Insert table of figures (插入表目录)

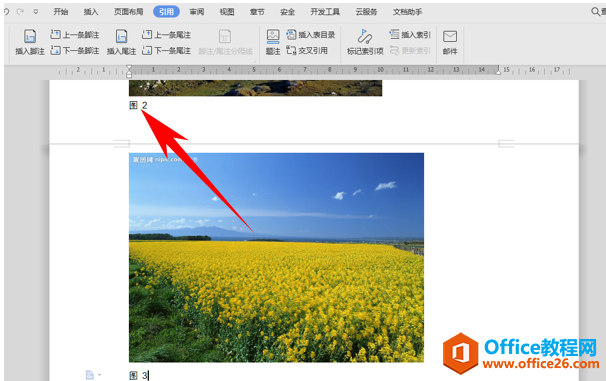point(311,35)
